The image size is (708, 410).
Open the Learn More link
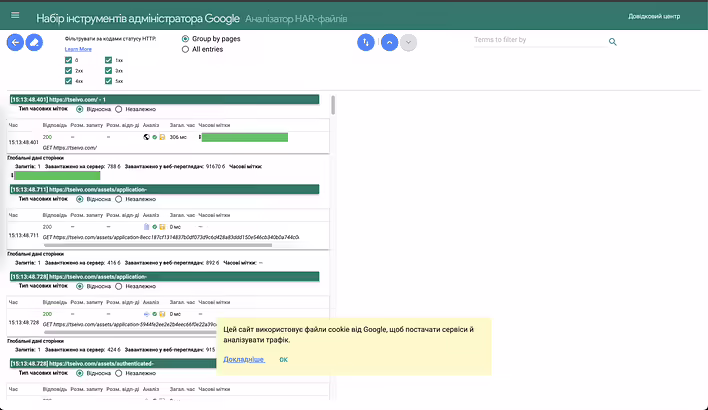click(x=78, y=49)
